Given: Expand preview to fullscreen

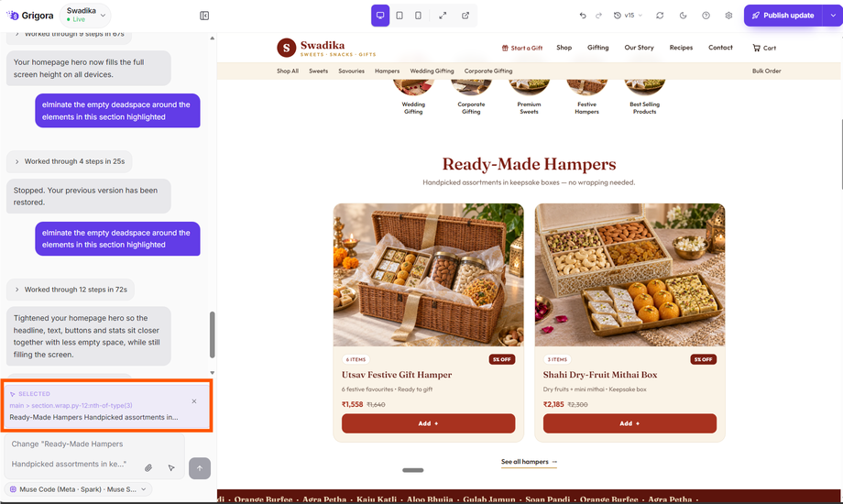Looking at the screenshot, I should point(443,16).
